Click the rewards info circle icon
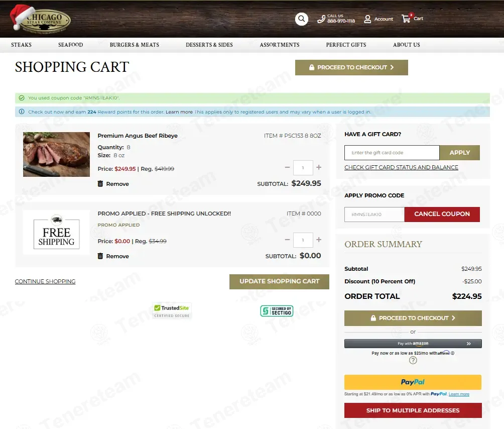Image resolution: width=504 pixels, height=429 pixels. (22, 112)
